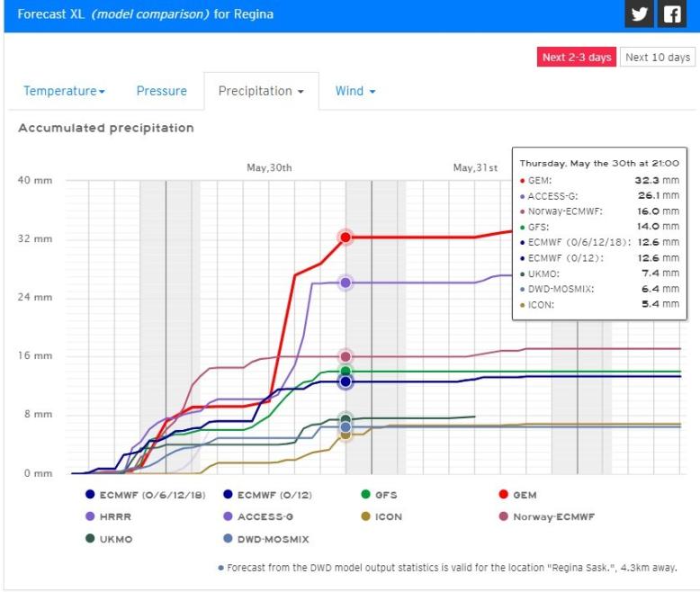Toggle UKMO series in legend

(x=109, y=539)
